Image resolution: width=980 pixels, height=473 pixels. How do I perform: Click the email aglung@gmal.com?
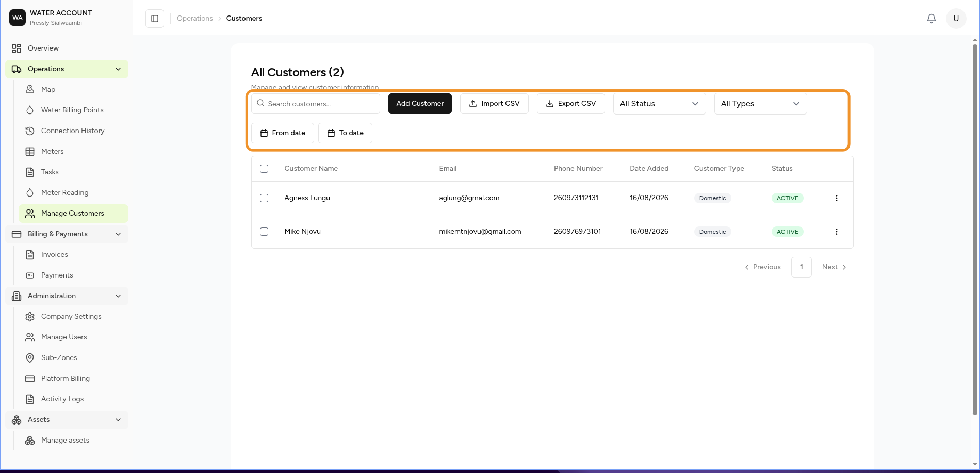(469, 198)
